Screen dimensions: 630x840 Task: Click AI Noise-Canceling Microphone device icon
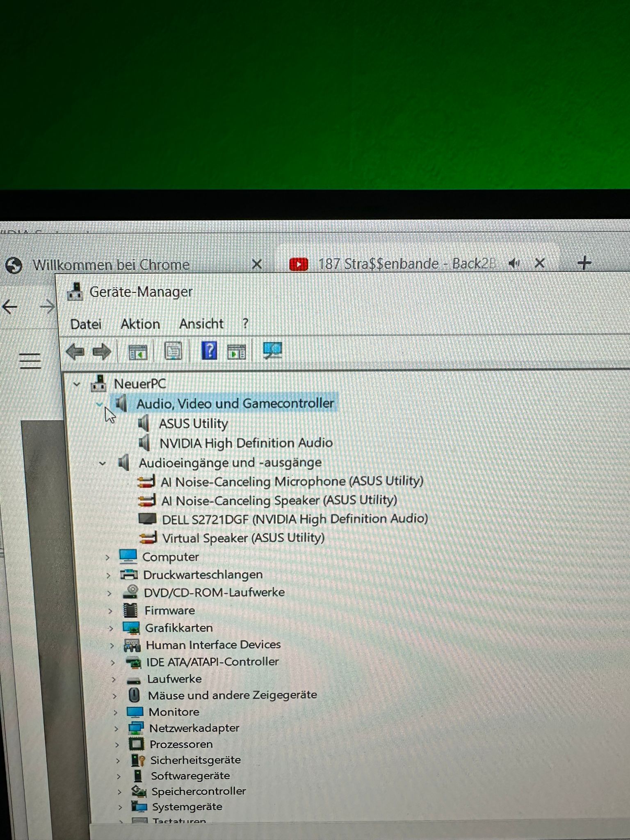(x=146, y=482)
